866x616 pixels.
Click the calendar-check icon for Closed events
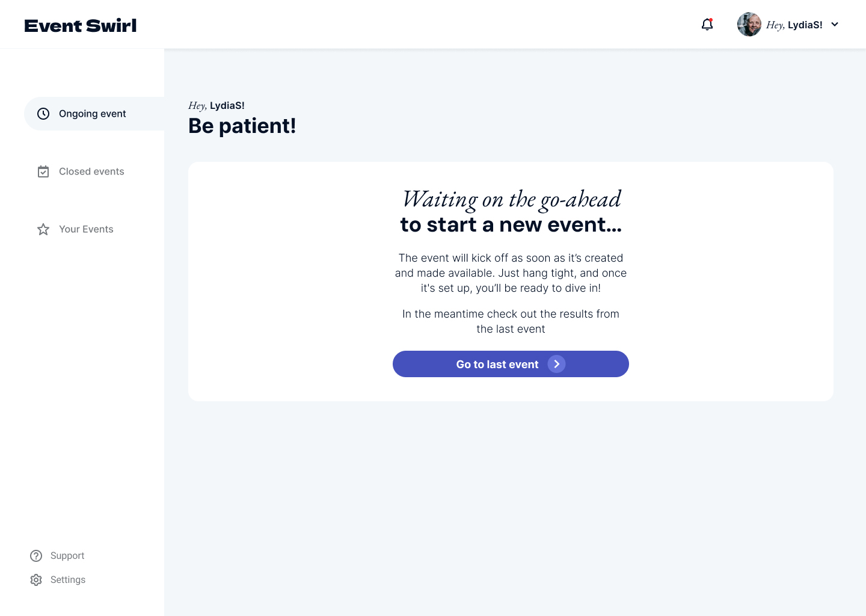(43, 171)
